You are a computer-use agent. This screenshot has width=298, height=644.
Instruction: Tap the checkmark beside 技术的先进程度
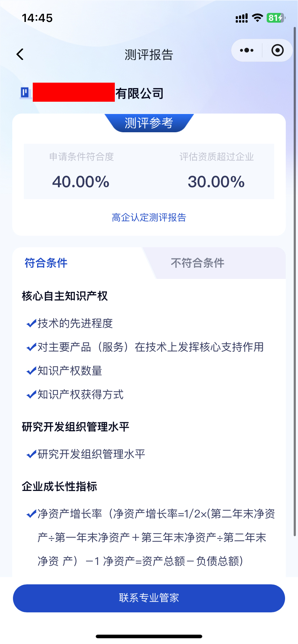point(30,323)
